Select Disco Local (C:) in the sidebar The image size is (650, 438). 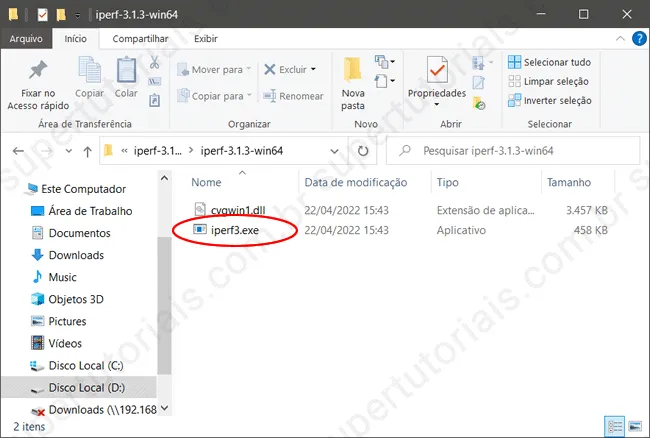point(85,365)
